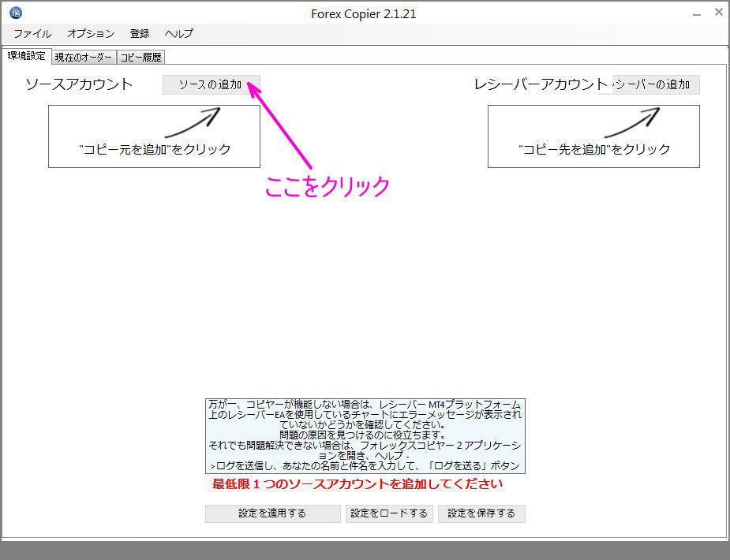Save settings using 設定を保存する button
This screenshot has height=560, width=730.
pyautogui.click(x=481, y=513)
